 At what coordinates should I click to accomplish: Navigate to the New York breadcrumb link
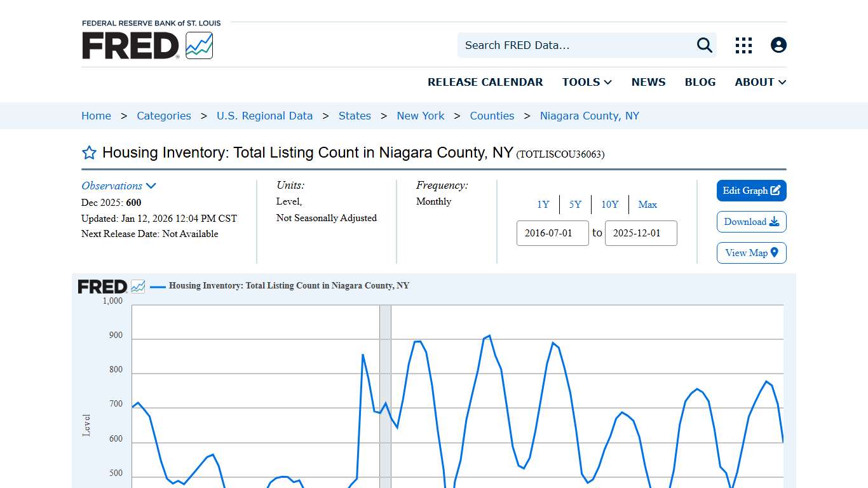point(421,116)
